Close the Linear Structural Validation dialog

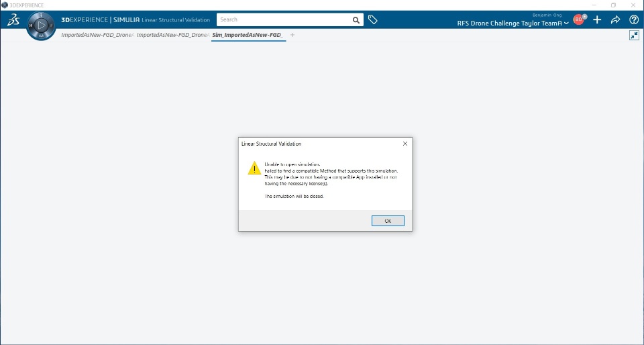coord(405,144)
